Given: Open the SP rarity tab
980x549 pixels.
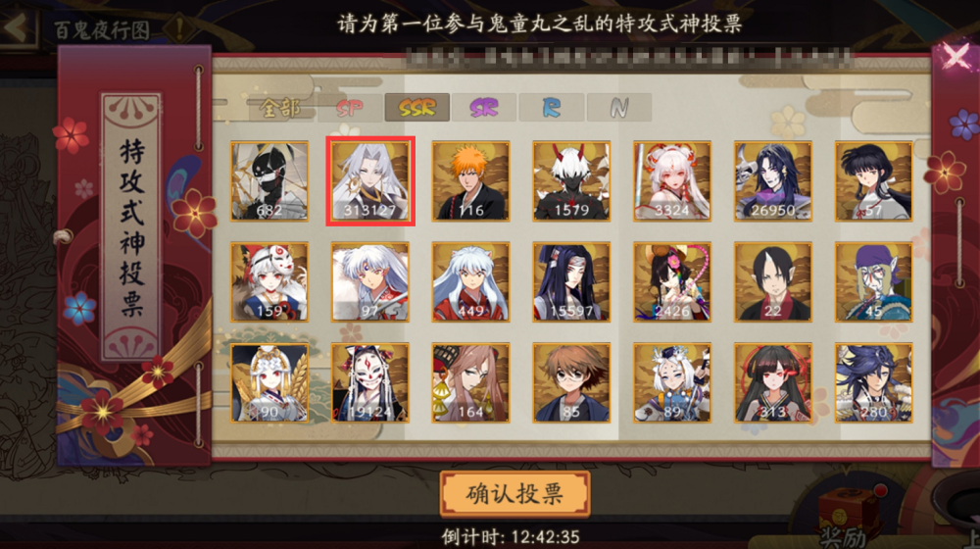Looking at the screenshot, I should pyautogui.click(x=350, y=108).
